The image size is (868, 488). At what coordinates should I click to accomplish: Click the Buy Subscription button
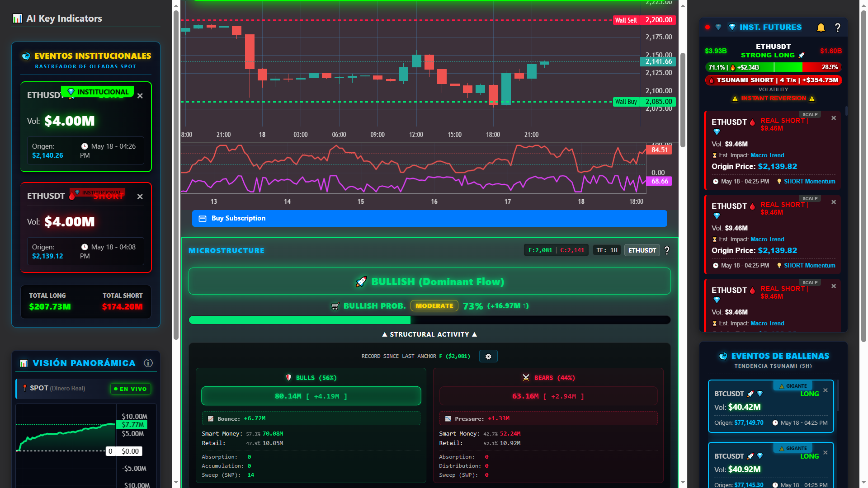[429, 218]
